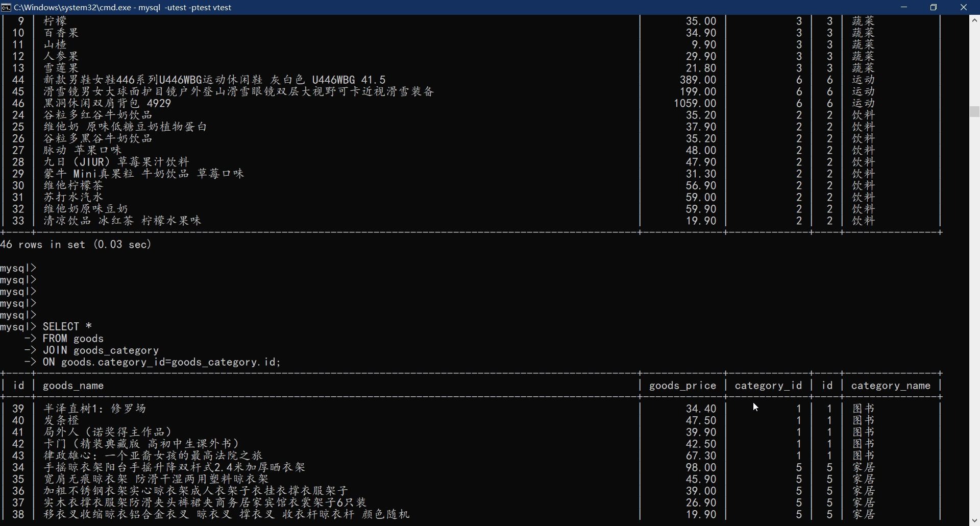The width and height of the screenshot is (980, 526).
Task: Minimize the command prompt window
Action: (905, 7)
